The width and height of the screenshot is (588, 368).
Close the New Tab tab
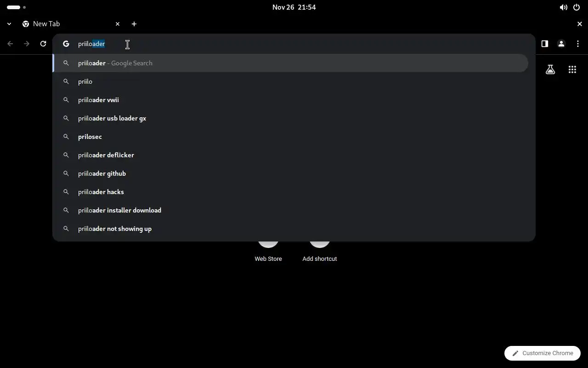(x=118, y=24)
